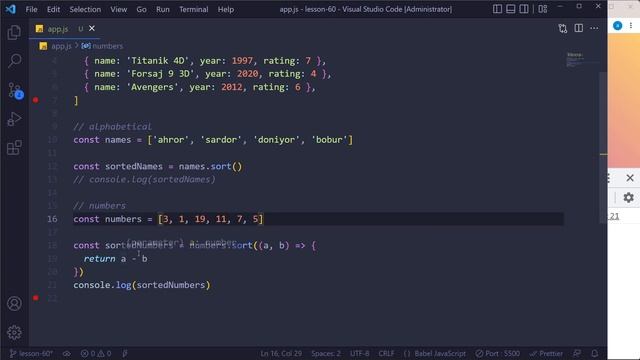
Task: Click the blue browser profile avatar
Action: [618, 26]
